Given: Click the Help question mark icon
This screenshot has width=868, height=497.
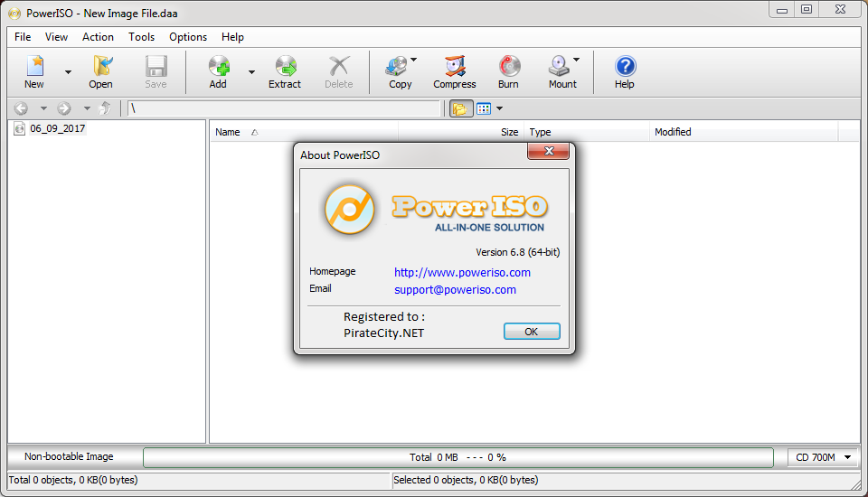Looking at the screenshot, I should click(625, 66).
